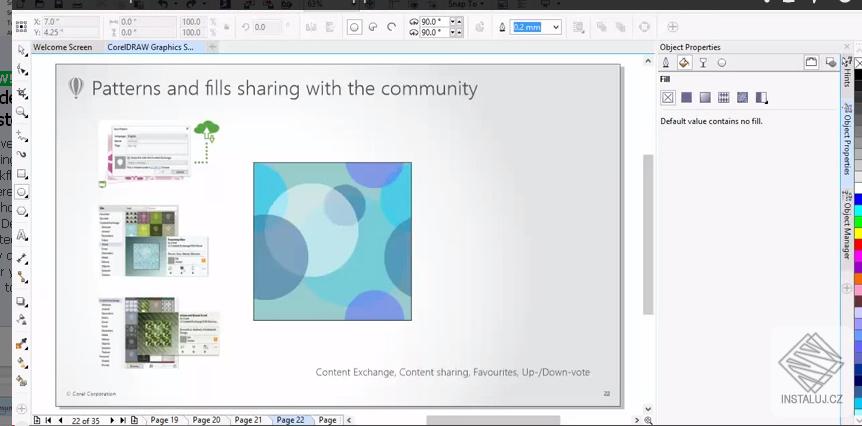
Task: Toggle Object Properties scroll/tab mode icon
Action: (x=811, y=62)
